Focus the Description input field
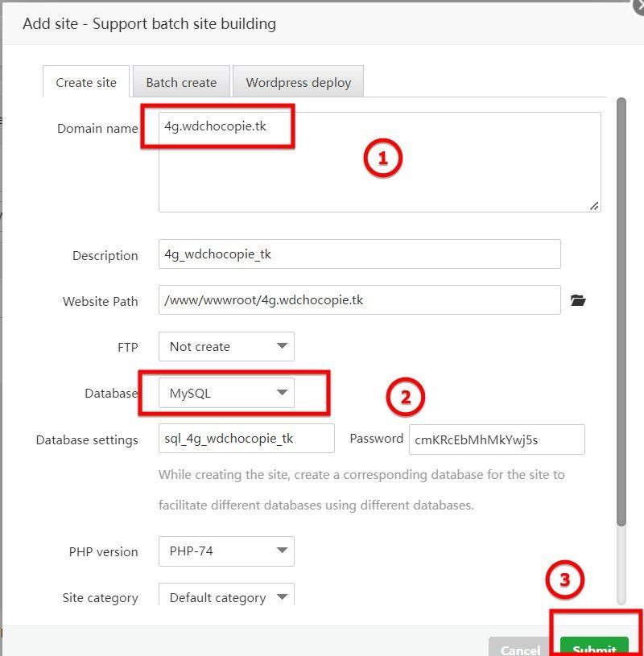The width and height of the screenshot is (644, 656). (359, 254)
